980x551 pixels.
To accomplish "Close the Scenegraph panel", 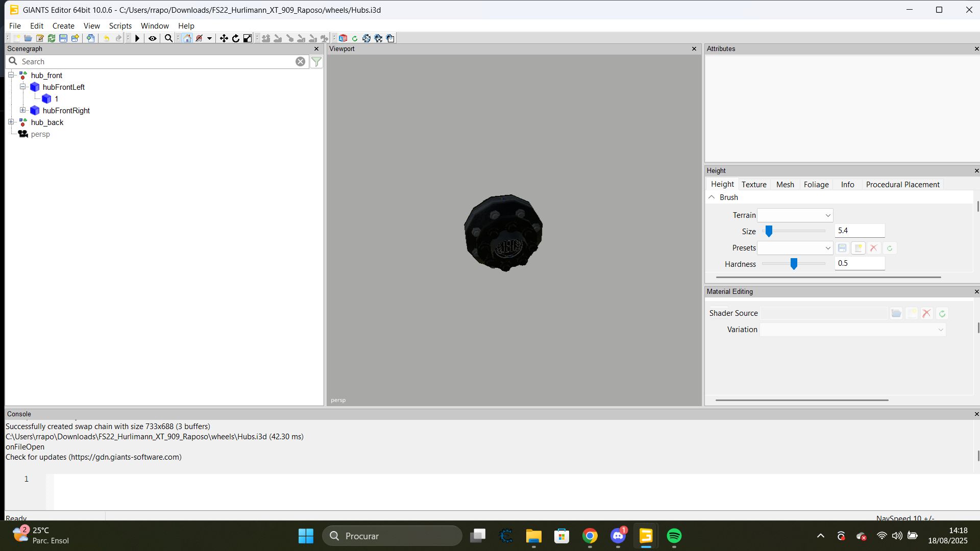I will click(316, 49).
